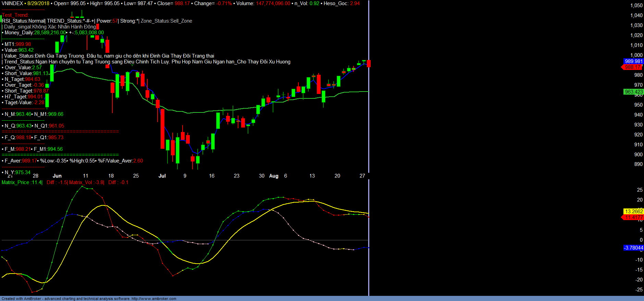The image size is (644, 301).
Task: Click the yellow 13.2662 indicator marker
Action: click(x=634, y=212)
